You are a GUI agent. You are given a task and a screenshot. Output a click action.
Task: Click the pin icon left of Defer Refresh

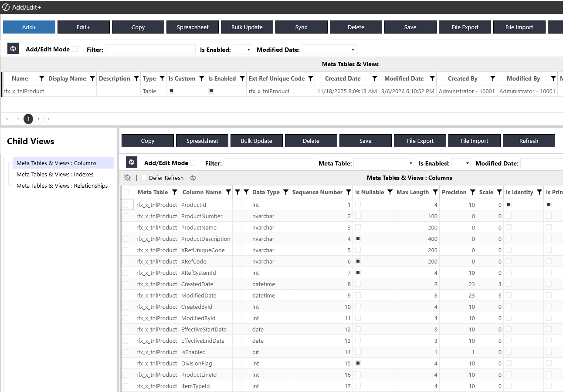(127, 178)
